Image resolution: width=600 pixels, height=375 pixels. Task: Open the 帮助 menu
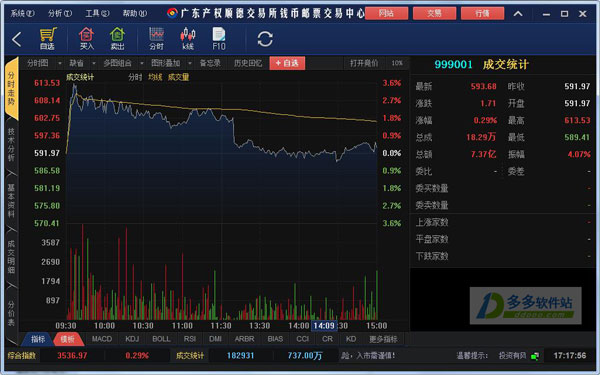[135, 13]
